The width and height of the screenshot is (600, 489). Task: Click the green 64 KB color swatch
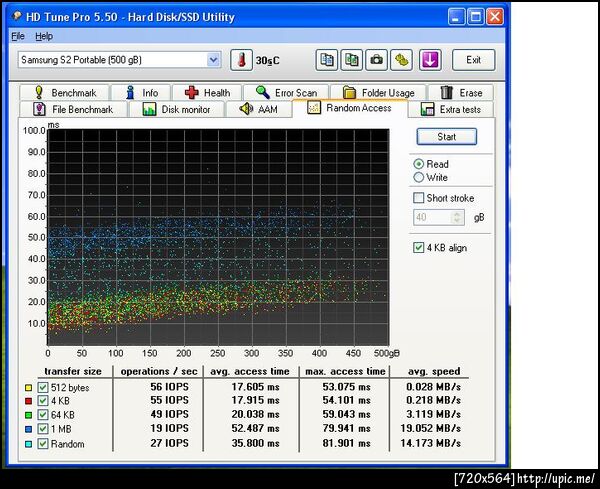click(x=28, y=415)
